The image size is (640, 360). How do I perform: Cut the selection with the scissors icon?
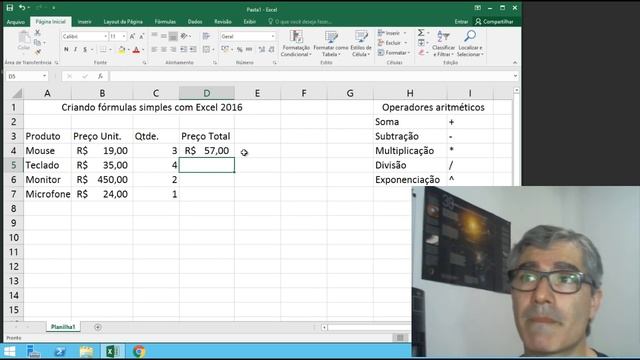[37, 32]
